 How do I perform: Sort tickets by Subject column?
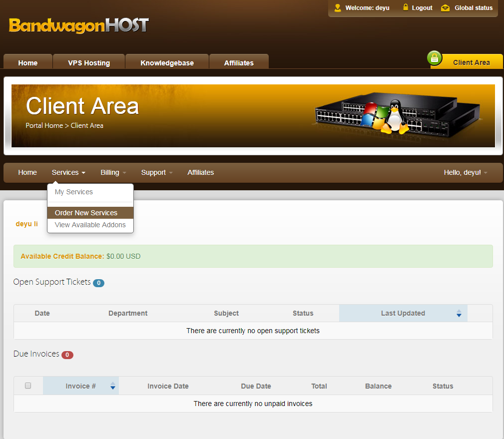(x=226, y=313)
